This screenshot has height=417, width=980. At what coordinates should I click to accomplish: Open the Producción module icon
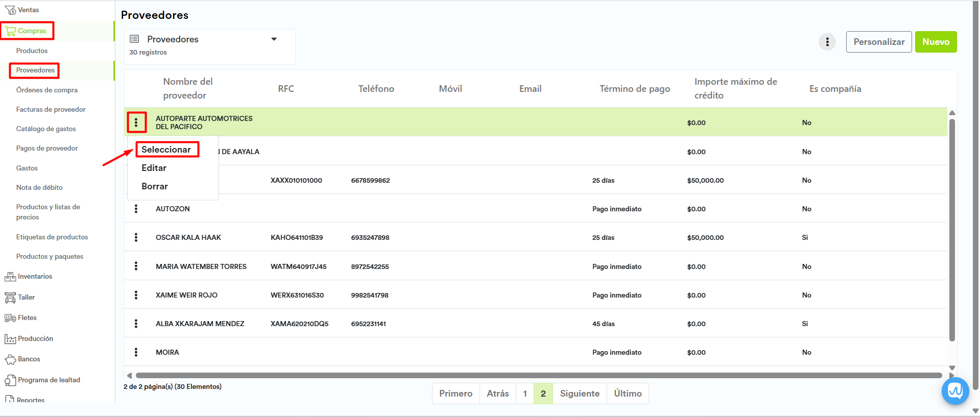coord(10,339)
